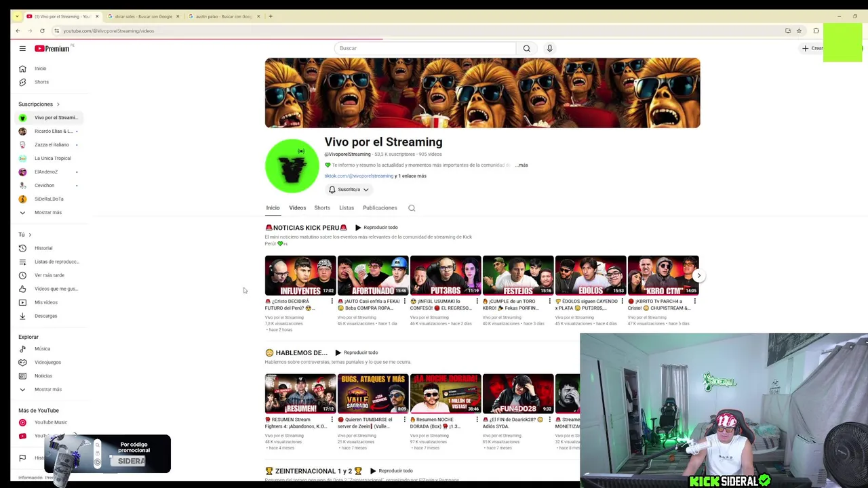Open the YouTube hamburger guide menu
The image size is (868, 488).
(x=22, y=48)
